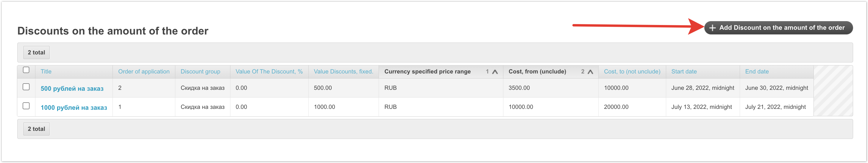Sort by Discount group column
The height and width of the screenshot is (163, 868).
pos(200,71)
